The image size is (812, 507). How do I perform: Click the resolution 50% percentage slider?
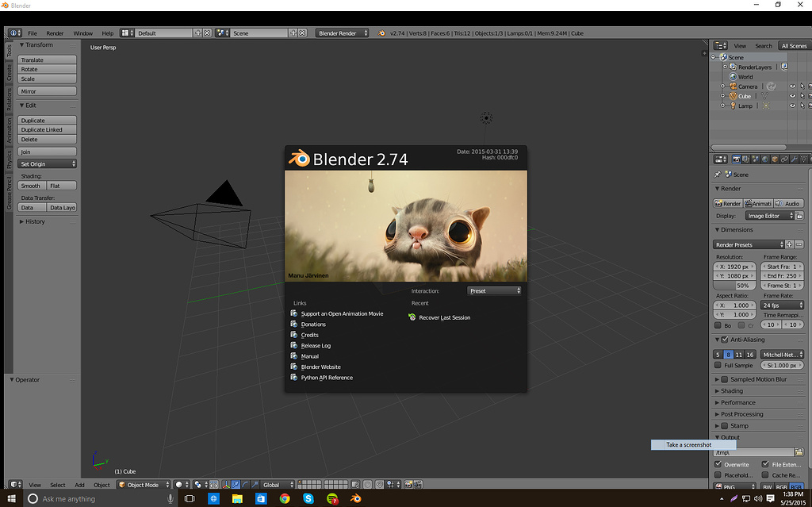pyautogui.click(x=734, y=286)
